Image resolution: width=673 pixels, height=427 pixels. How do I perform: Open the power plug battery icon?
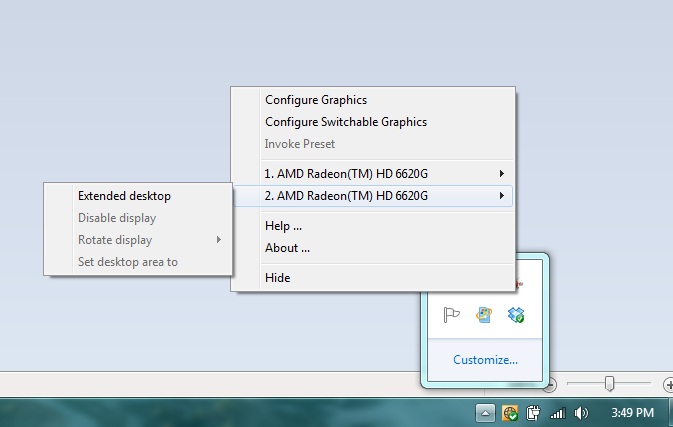click(534, 413)
